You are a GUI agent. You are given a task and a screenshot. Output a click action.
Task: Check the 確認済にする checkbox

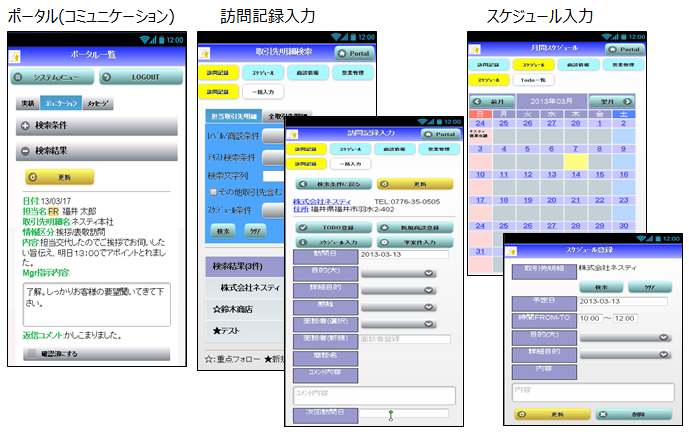[x=32, y=353]
